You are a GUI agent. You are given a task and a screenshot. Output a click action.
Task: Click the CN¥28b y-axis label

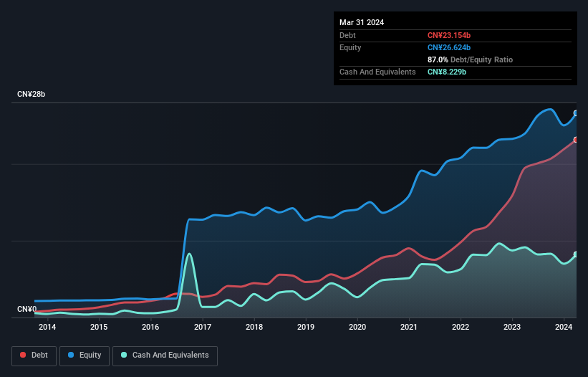click(x=31, y=94)
